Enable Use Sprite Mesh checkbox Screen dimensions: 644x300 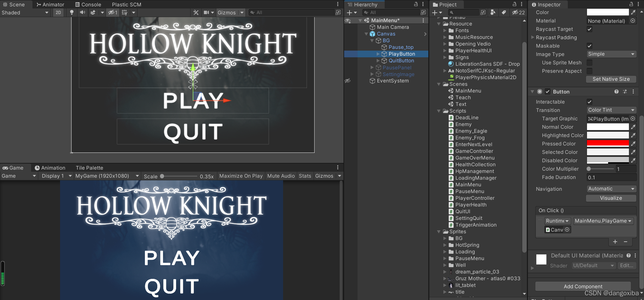coord(589,63)
